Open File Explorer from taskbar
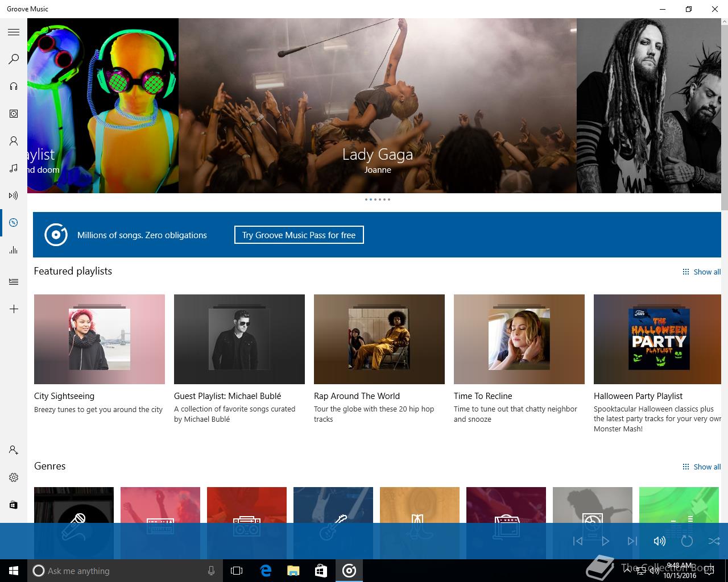The height and width of the screenshot is (582, 728). click(x=293, y=571)
